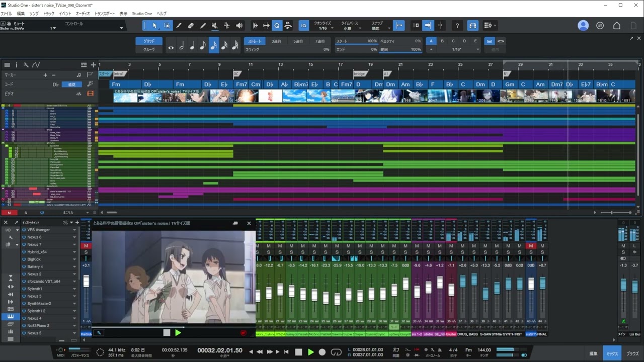
Task: Open the タイムベース dropdown
Action: point(350,26)
